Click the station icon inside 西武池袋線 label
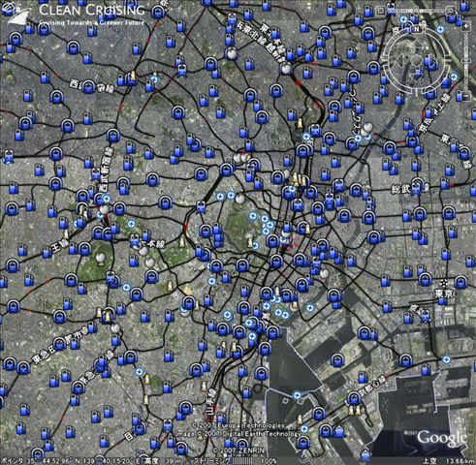 88,87
